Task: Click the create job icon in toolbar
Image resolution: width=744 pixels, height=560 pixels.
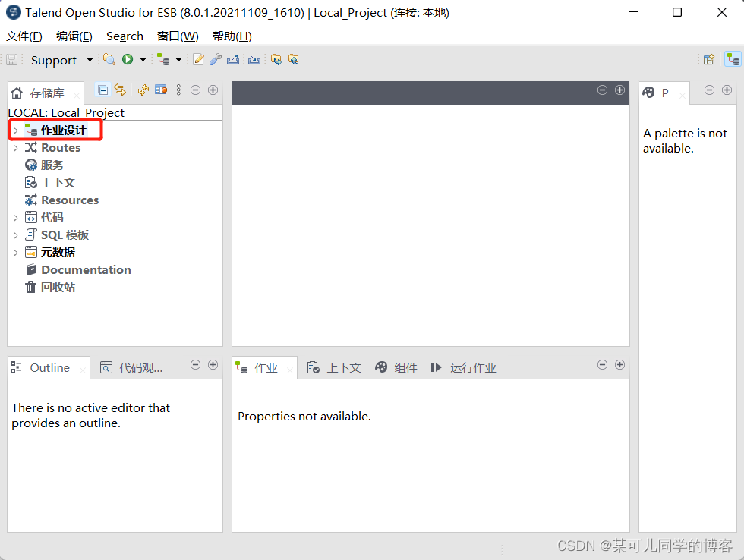Action: tap(163, 59)
